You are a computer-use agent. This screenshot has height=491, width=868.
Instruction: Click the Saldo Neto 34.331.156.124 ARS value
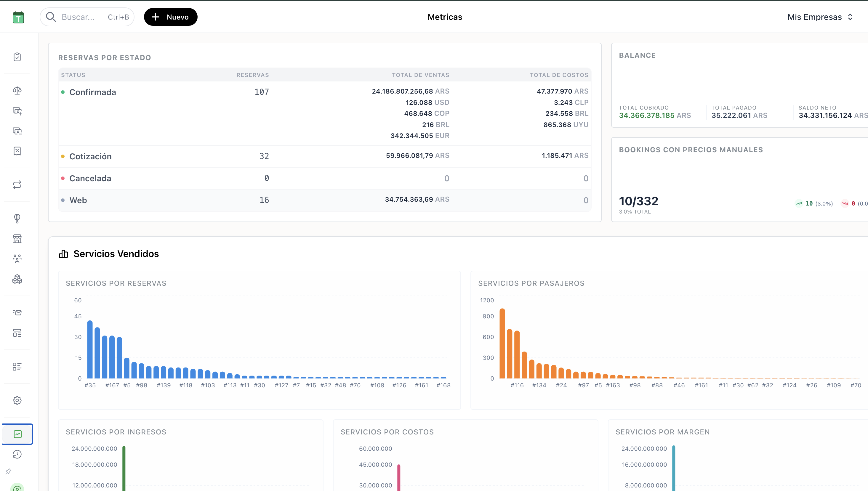point(833,115)
